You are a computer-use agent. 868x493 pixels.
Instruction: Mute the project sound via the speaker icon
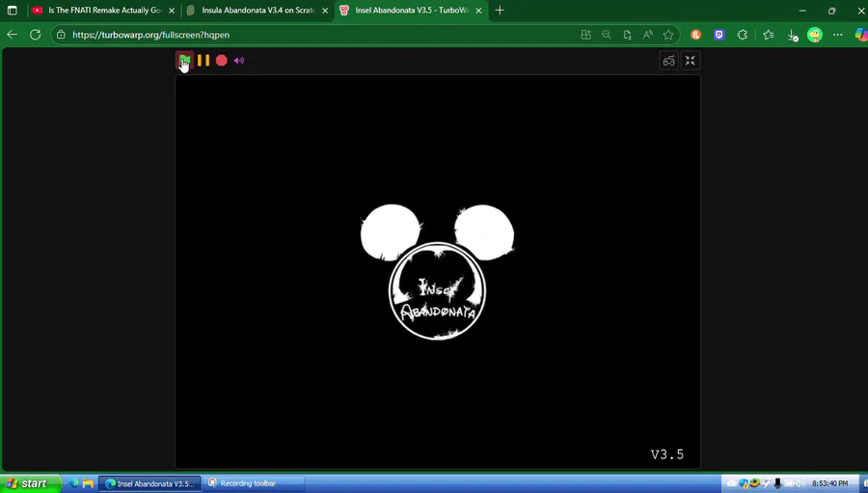pos(239,61)
